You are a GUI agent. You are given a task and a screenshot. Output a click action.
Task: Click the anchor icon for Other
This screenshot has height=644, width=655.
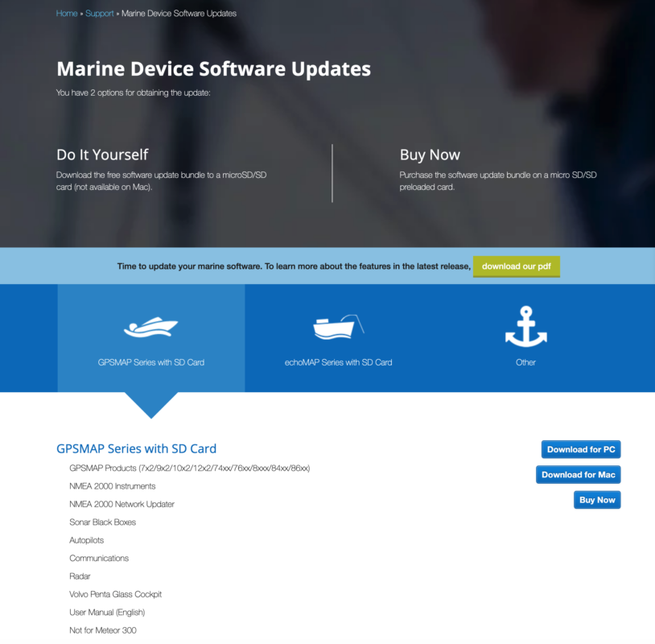[x=526, y=326]
